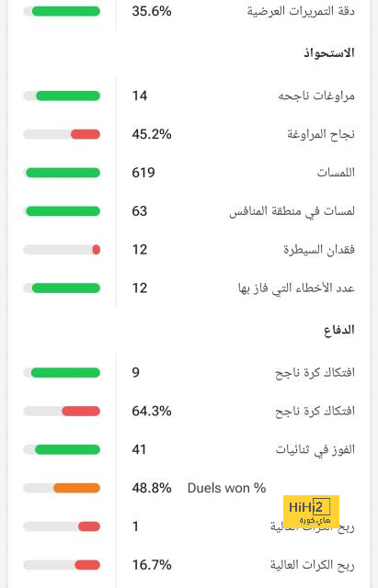
Task: Select the الدفاع section heading
Action: tap(339, 330)
